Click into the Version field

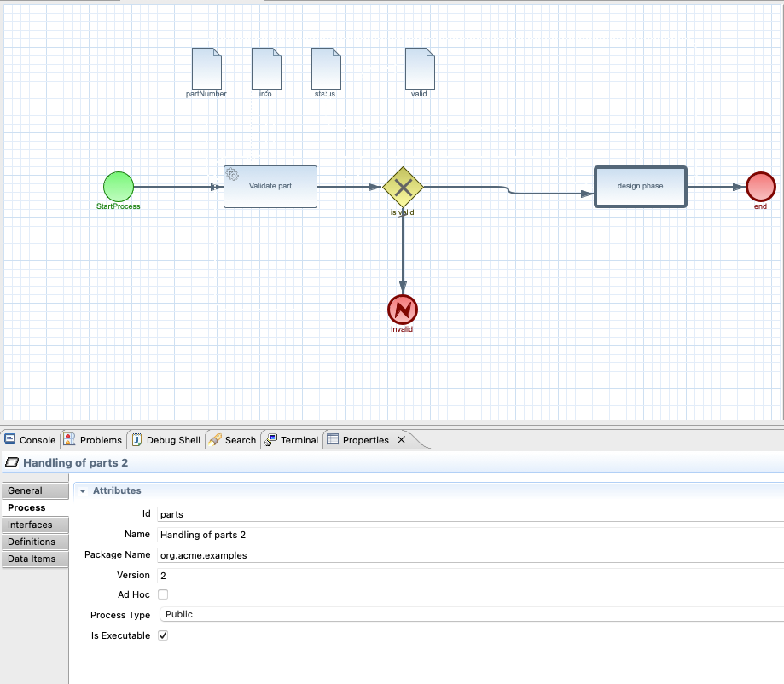click(x=469, y=576)
